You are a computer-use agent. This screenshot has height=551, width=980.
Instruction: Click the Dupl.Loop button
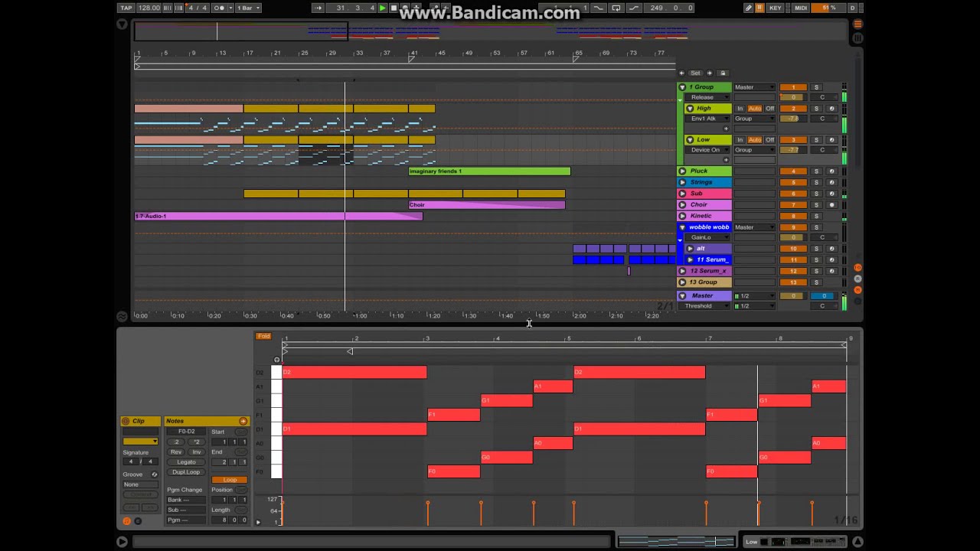186,472
